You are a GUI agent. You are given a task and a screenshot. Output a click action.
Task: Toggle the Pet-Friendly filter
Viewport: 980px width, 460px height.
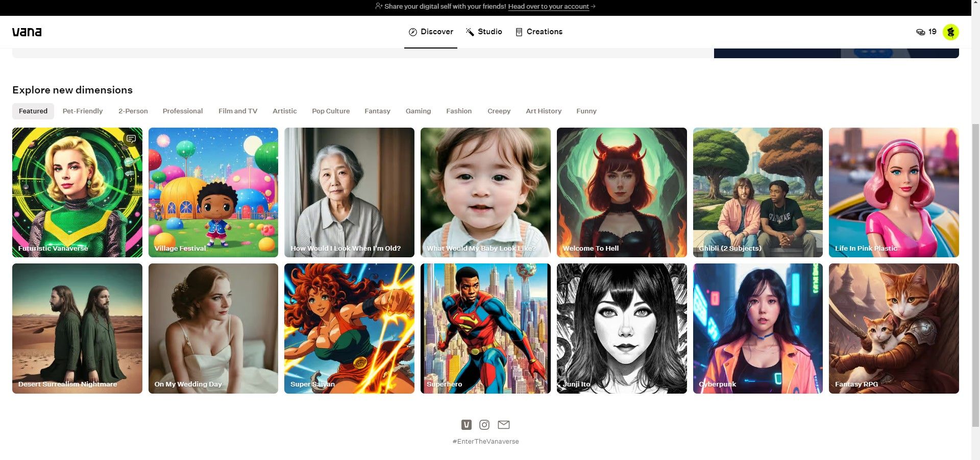82,111
